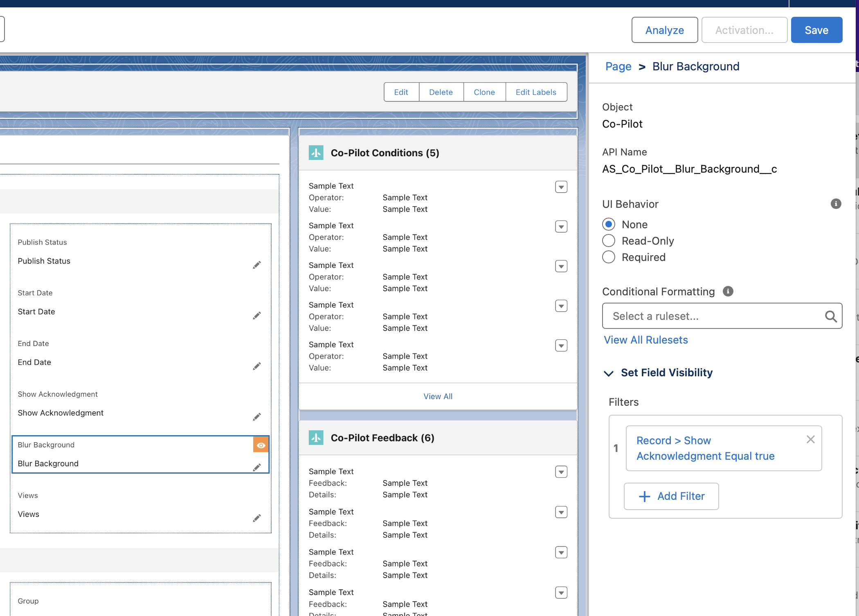
Task: Click the Page breadcrumb link
Action: click(618, 66)
